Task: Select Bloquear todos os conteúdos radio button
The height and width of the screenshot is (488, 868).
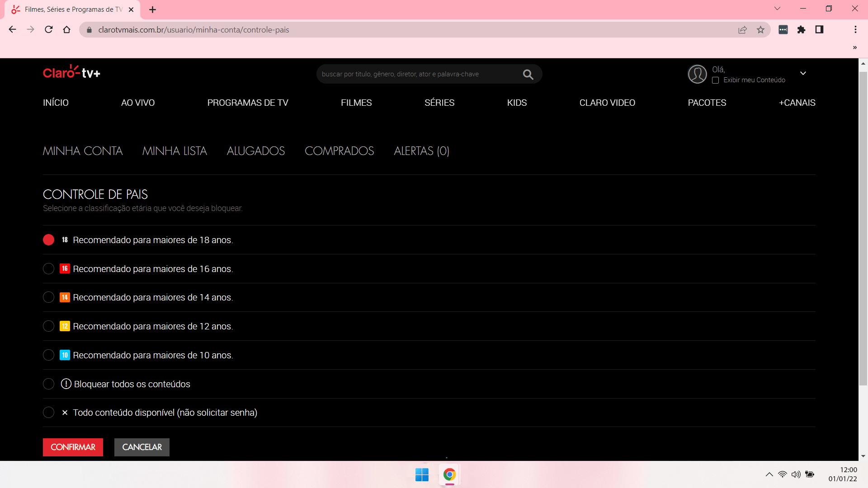Action: click(x=48, y=384)
